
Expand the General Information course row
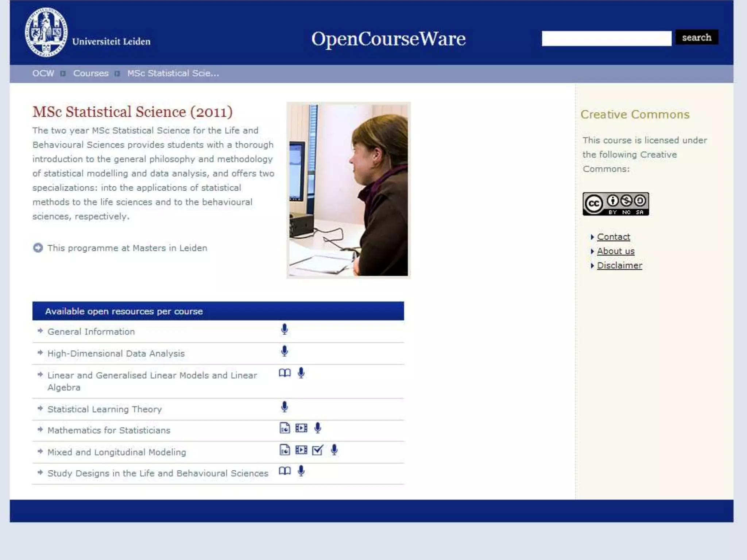(x=91, y=332)
